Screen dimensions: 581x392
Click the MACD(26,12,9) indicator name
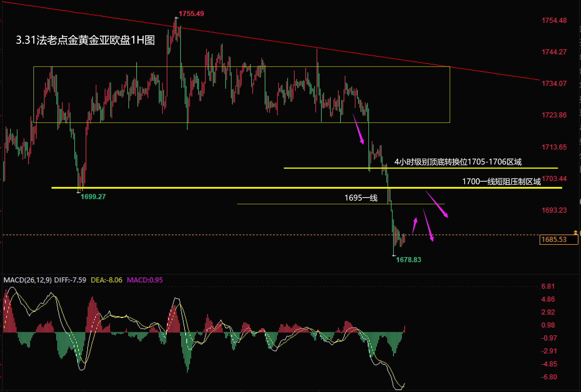pos(27,280)
